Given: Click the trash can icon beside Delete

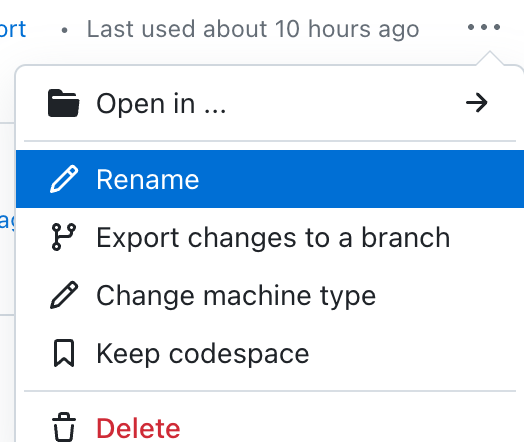Looking at the screenshot, I should pos(64,427).
